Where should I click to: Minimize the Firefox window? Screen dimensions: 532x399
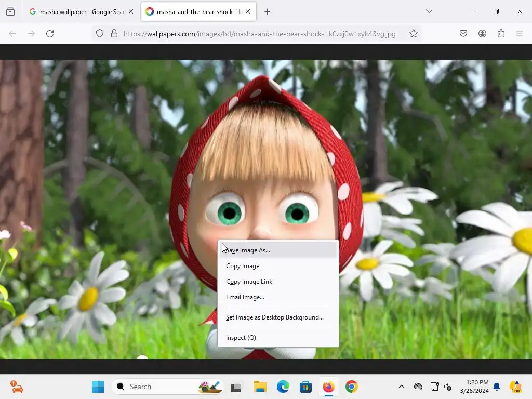[472, 11]
